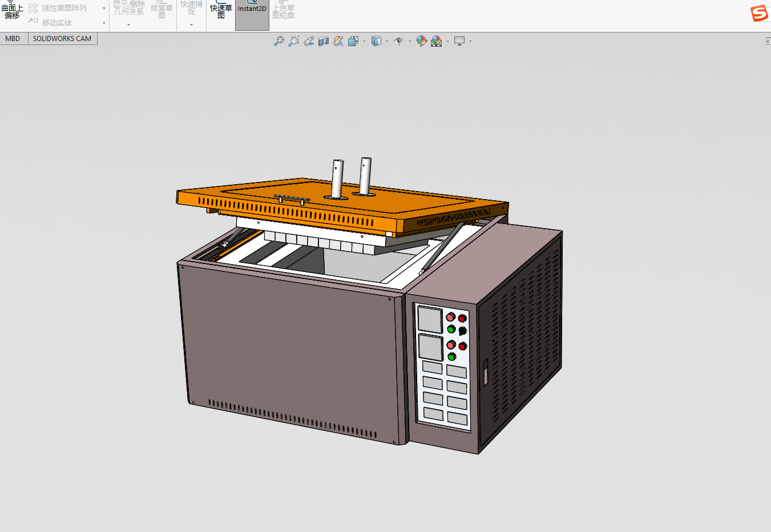Toggle the Hide/Show Items eye icon
771x532 pixels.
click(399, 41)
